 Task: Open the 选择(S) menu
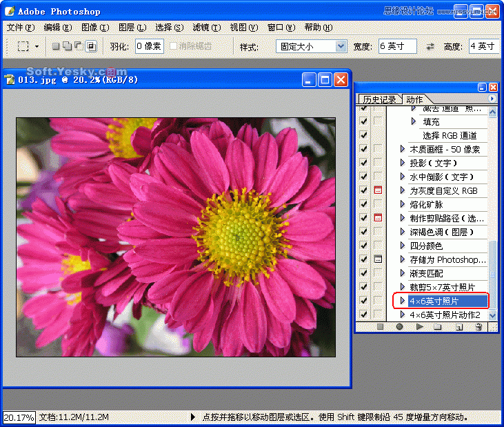click(170, 28)
